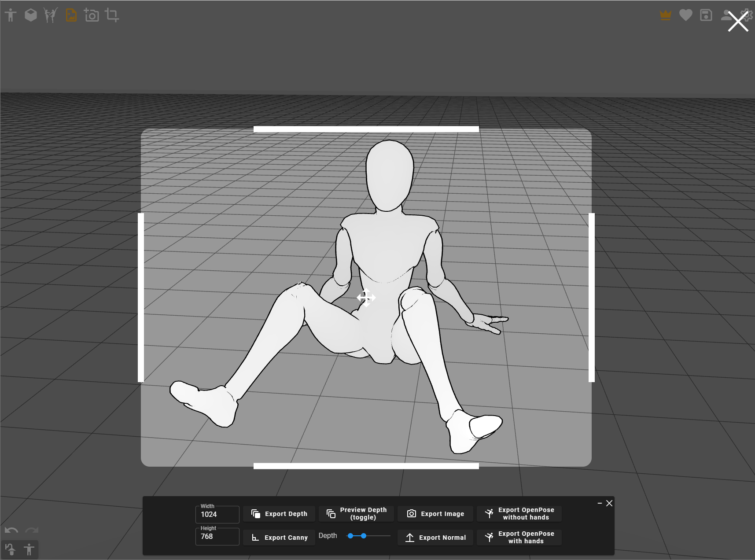Screen dimensions: 755x560
Task: Toggle Preview Depth mode
Action: [356, 514]
